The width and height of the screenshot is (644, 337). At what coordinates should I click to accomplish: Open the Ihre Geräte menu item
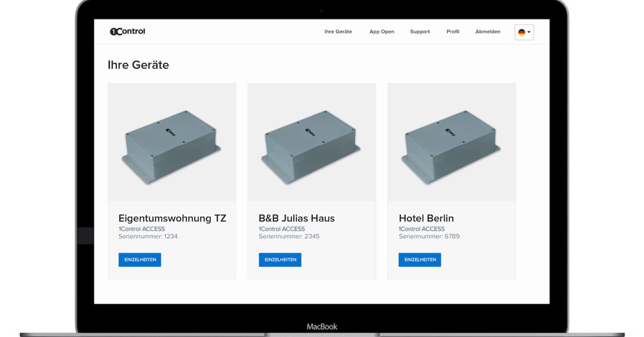click(x=338, y=32)
